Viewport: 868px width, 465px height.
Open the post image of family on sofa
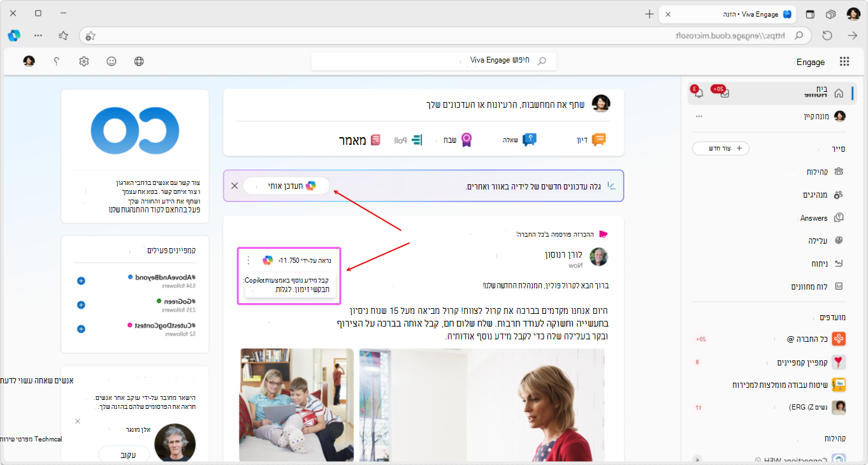(296, 405)
